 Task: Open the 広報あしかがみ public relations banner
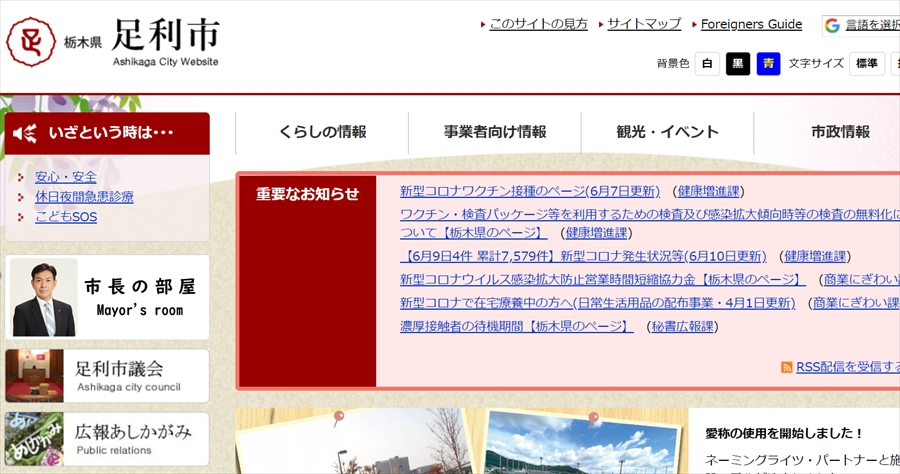point(108,439)
